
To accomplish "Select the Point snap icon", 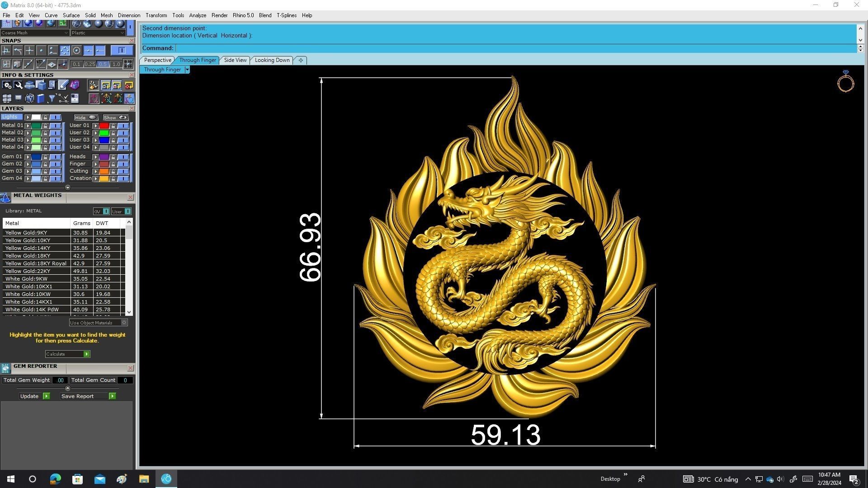I will pos(41,51).
